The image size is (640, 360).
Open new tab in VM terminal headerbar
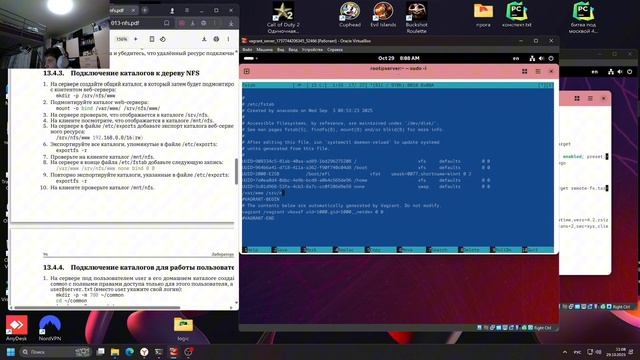[247, 71]
